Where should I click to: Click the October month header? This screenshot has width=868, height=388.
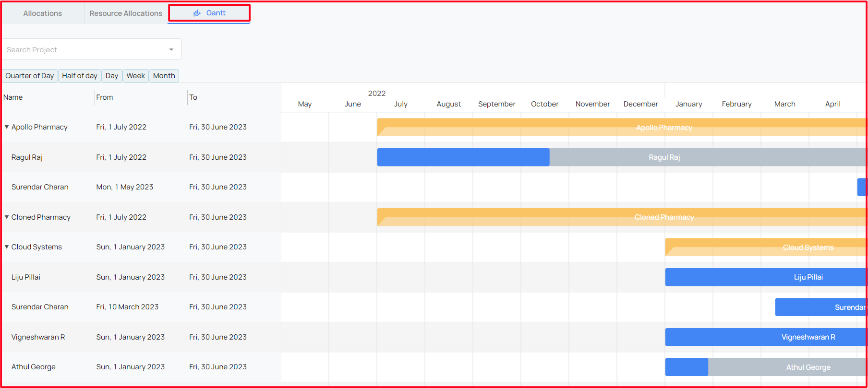[545, 104]
